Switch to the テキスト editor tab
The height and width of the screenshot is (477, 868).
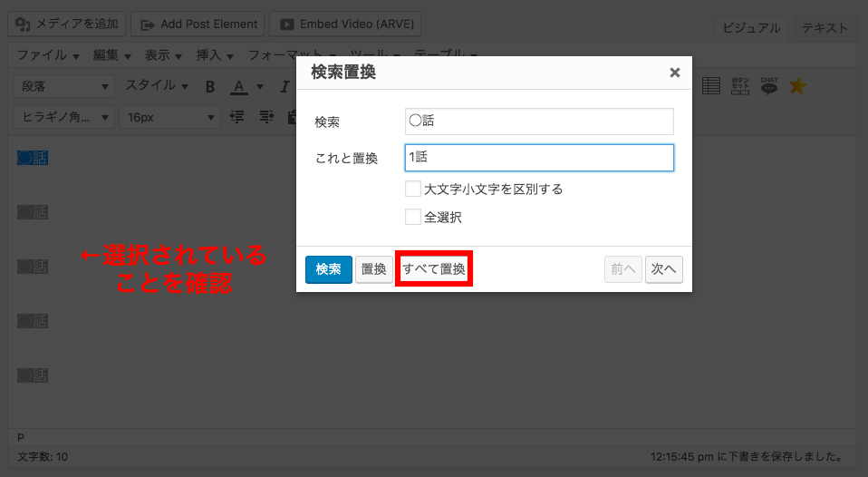pos(825,28)
